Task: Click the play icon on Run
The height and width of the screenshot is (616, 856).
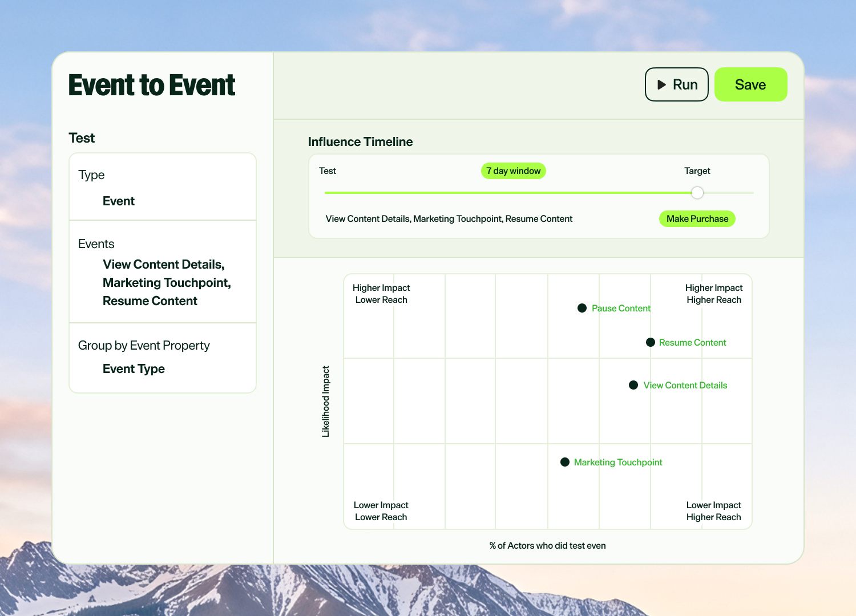Action: (x=661, y=84)
